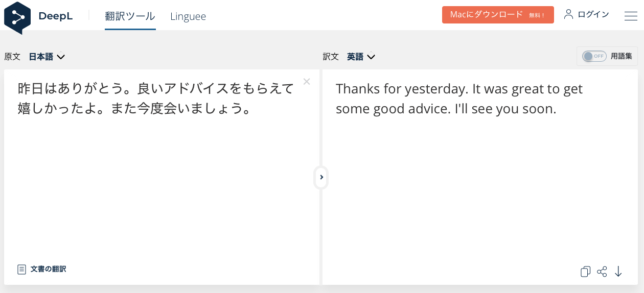644x293 pixels.
Task: Open the 日本語 source language dropdown
Action: point(47,57)
